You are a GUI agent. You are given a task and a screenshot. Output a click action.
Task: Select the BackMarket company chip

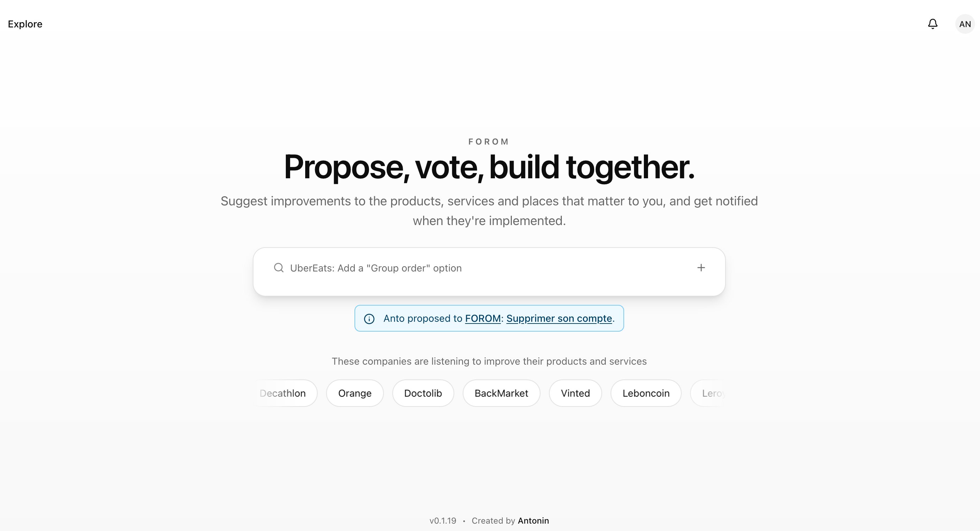pos(501,393)
